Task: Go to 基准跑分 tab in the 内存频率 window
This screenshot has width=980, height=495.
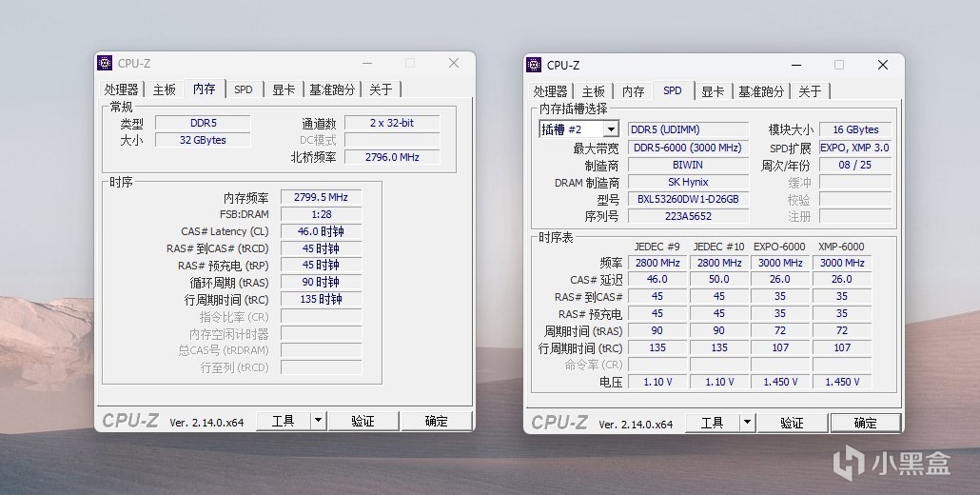Action: [332, 89]
